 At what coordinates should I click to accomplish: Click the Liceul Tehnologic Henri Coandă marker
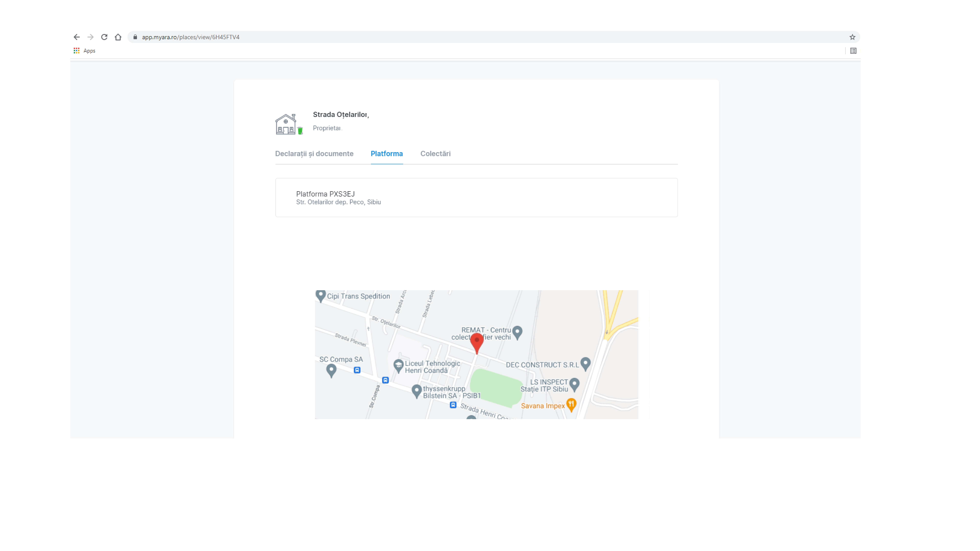coord(398,366)
